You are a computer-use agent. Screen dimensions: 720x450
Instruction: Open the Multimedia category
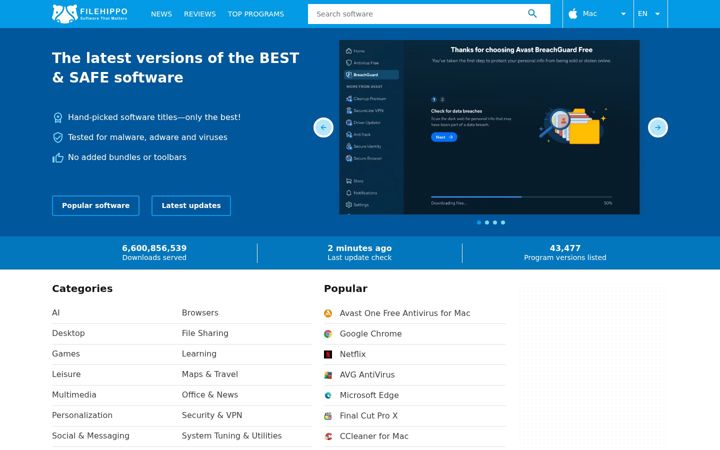(74, 394)
